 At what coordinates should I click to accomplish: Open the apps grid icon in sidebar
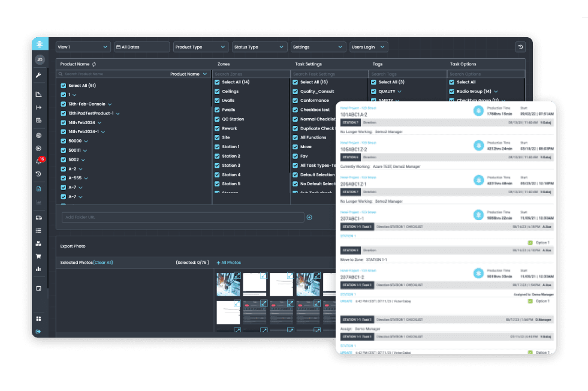coord(38,318)
